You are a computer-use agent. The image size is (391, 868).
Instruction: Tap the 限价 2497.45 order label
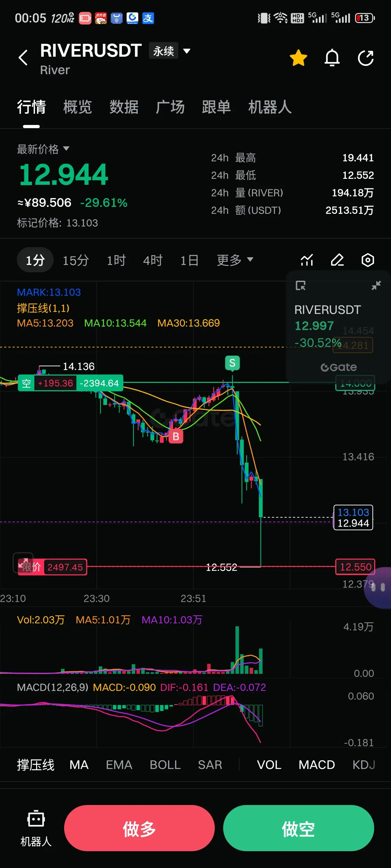pyautogui.click(x=52, y=567)
